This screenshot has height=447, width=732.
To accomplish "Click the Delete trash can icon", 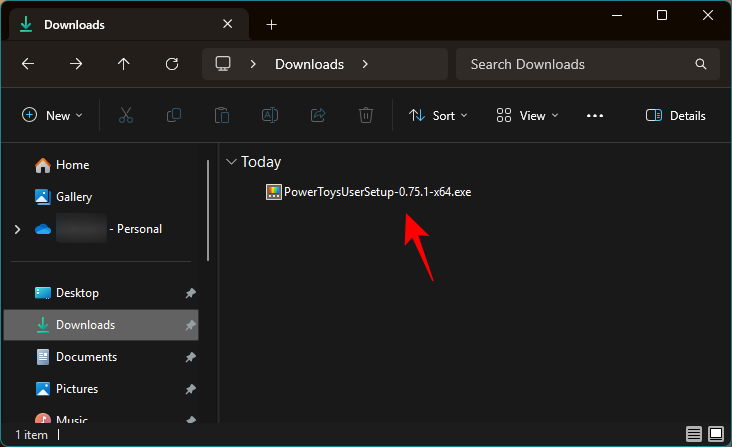I will pos(366,115).
